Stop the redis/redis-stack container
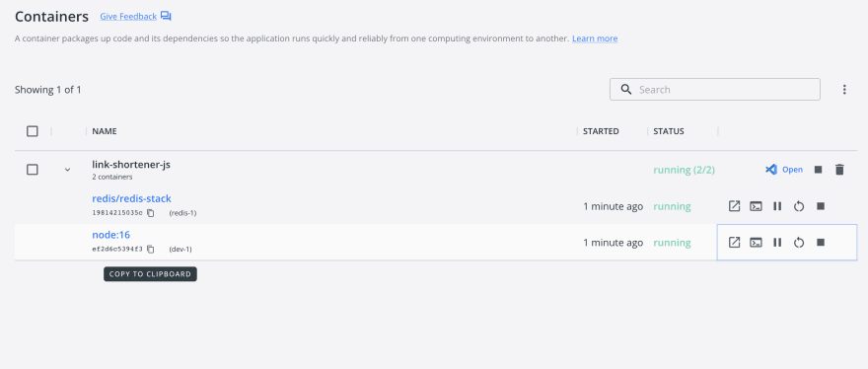 [x=821, y=206]
